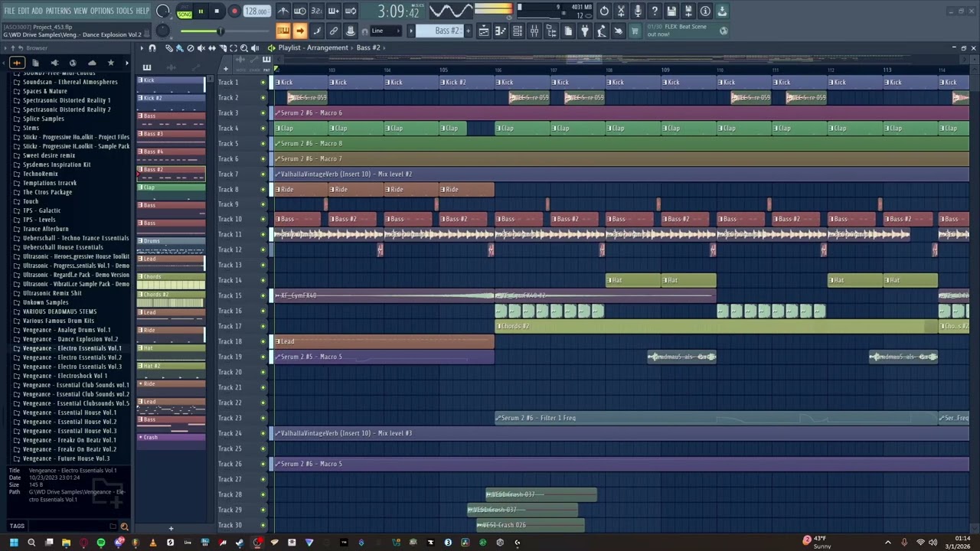This screenshot has height=551, width=980.
Task: Toggle loop recording icon
Action: (351, 11)
